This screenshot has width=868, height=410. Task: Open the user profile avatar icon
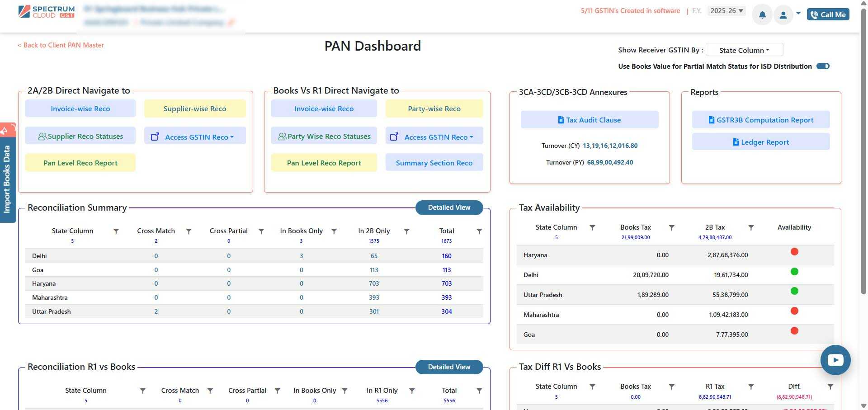click(783, 15)
